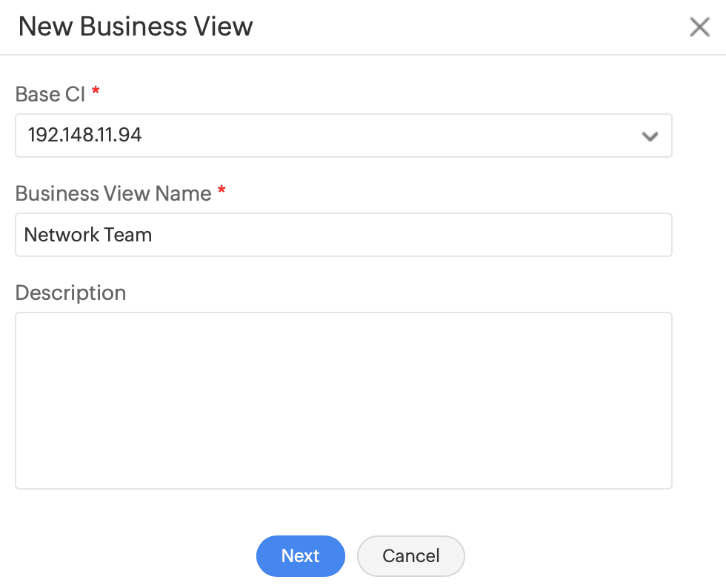The image size is (726, 588).
Task: Click the New Business View title
Action: click(x=136, y=27)
